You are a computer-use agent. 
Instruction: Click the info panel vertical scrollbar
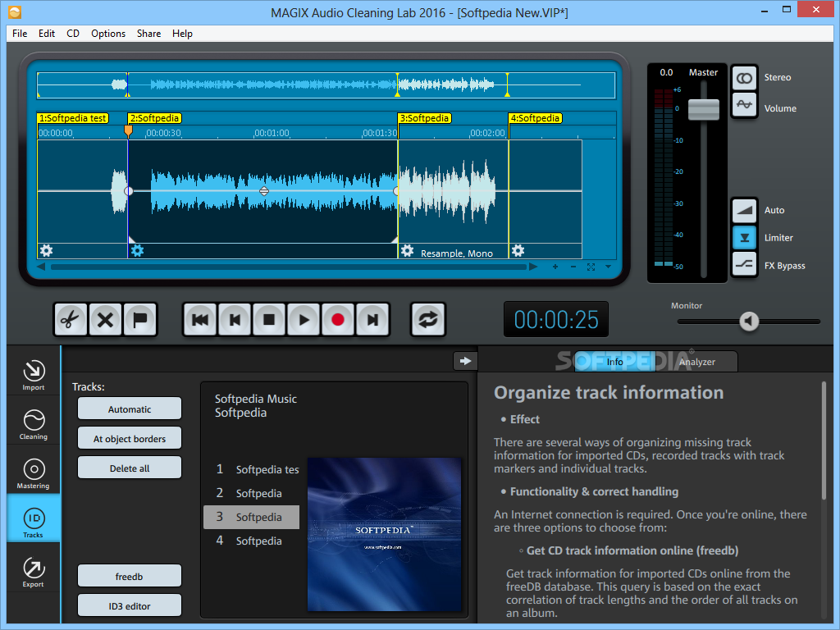click(824, 441)
